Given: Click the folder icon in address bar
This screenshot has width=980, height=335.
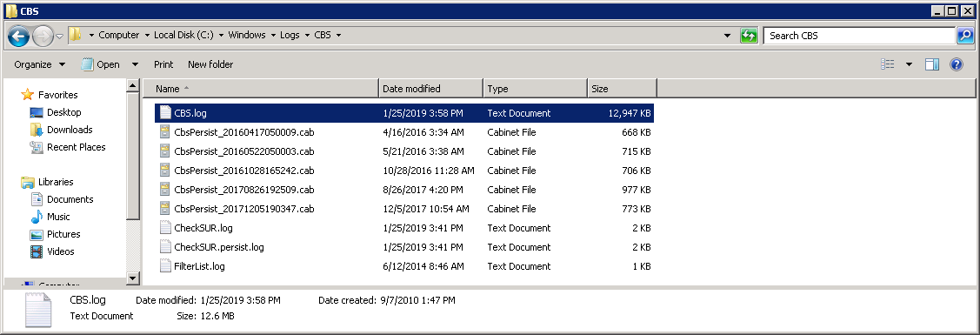Looking at the screenshot, I should (76, 35).
